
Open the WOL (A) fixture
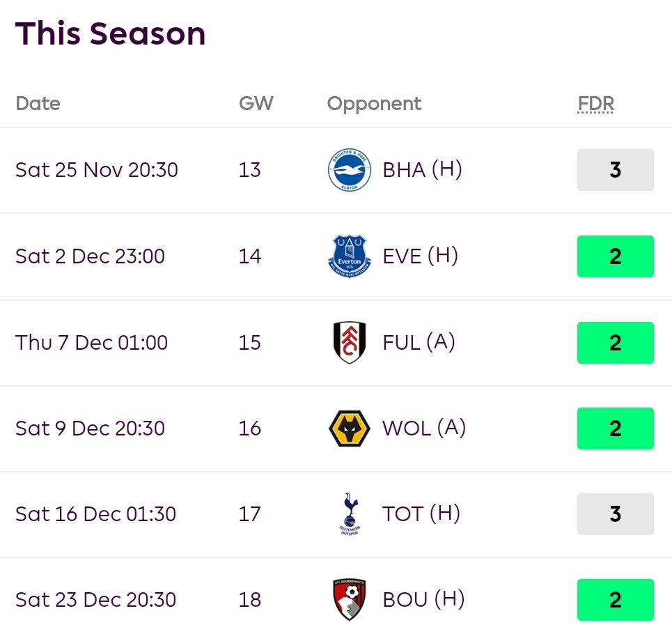[424, 428]
